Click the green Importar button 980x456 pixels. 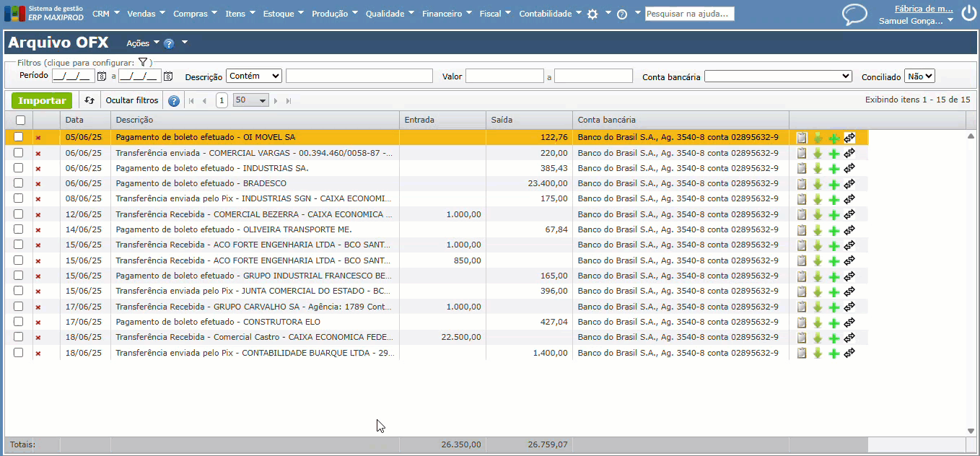point(42,101)
